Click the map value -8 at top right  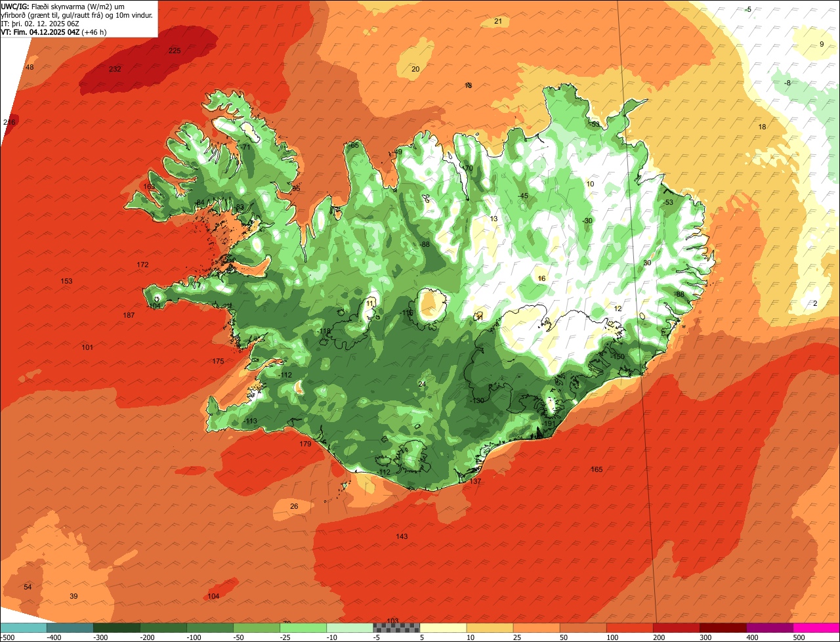click(787, 83)
